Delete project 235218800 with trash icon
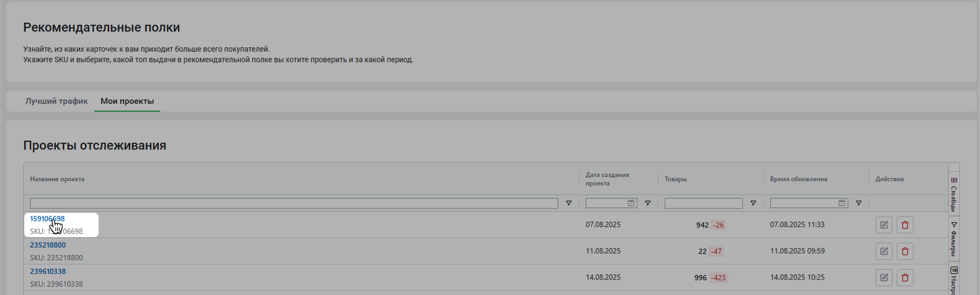 coord(905,251)
